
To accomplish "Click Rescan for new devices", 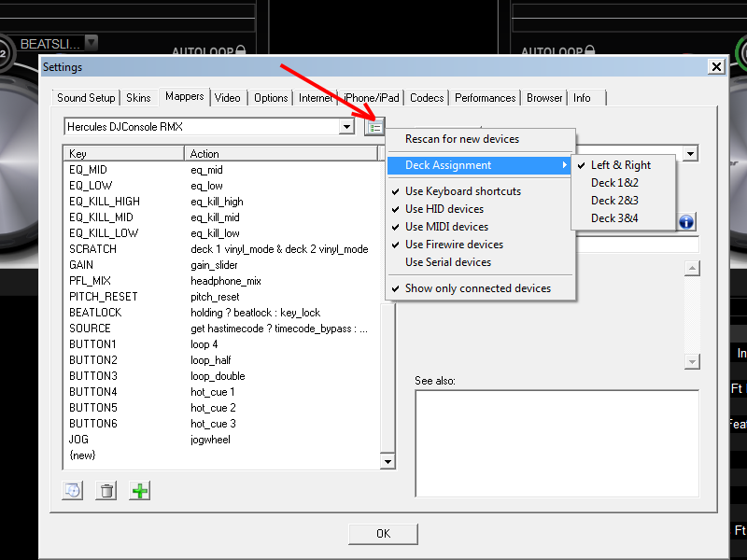I will coord(481,139).
